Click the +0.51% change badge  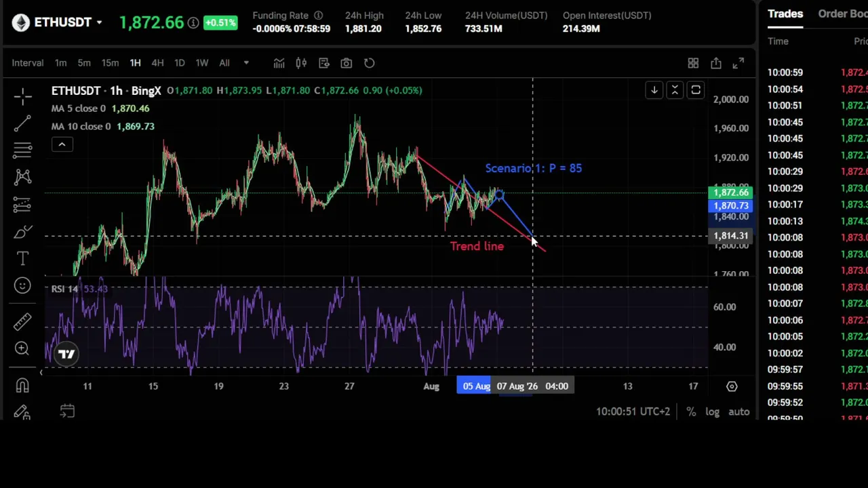(220, 23)
